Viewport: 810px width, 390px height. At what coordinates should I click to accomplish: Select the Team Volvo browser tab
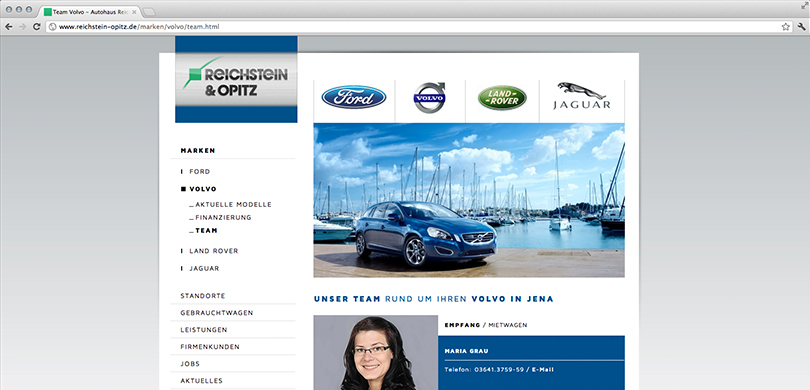point(90,11)
